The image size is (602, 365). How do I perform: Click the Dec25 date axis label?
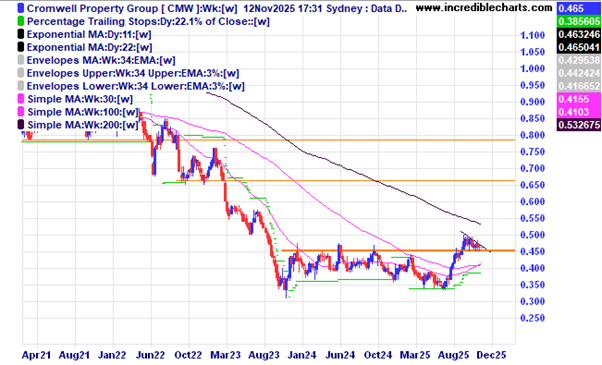(491, 355)
